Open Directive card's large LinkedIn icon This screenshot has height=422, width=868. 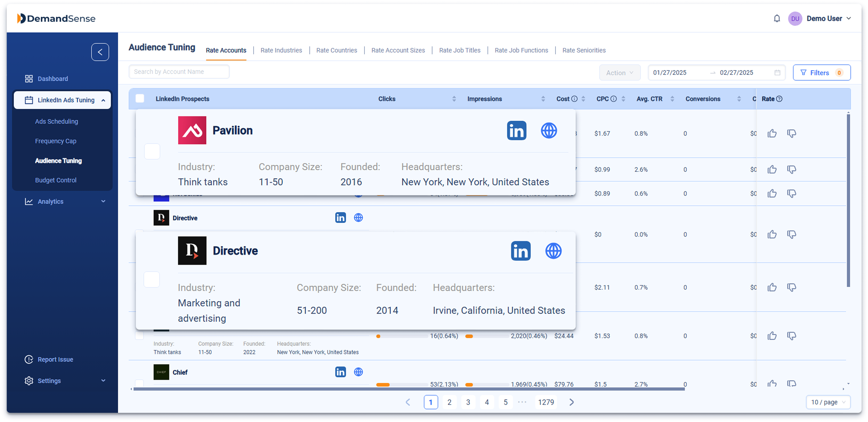coord(521,251)
